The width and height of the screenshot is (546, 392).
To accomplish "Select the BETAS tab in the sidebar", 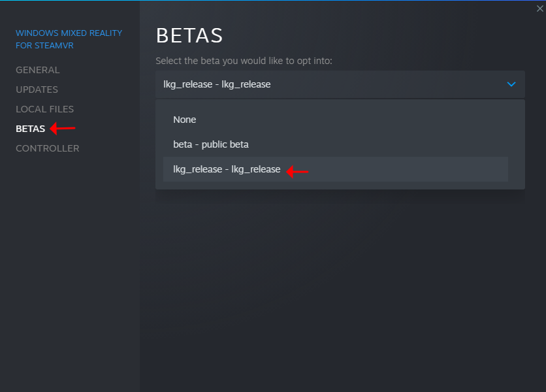I will tap(30, 129).
